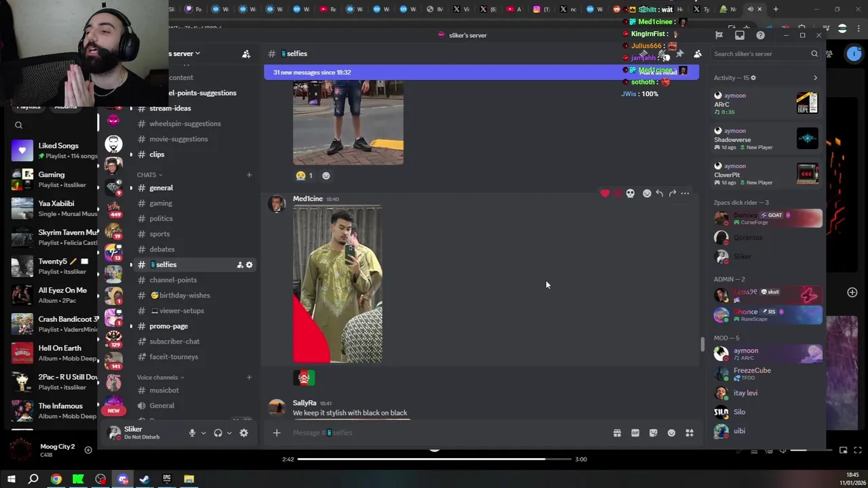The height and width of the screenshot is (488, 868).
Task: Create invite for the selfies channel
Action: 240,265
